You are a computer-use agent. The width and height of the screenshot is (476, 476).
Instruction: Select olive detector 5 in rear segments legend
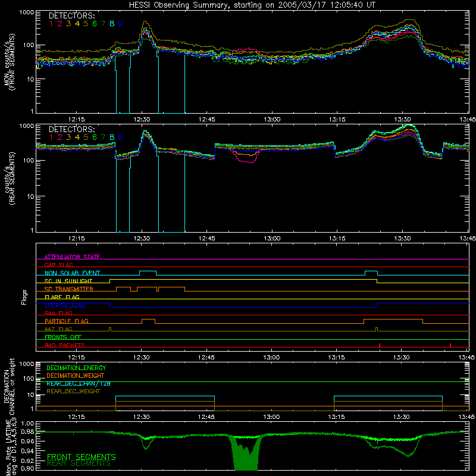click(86, 137)
